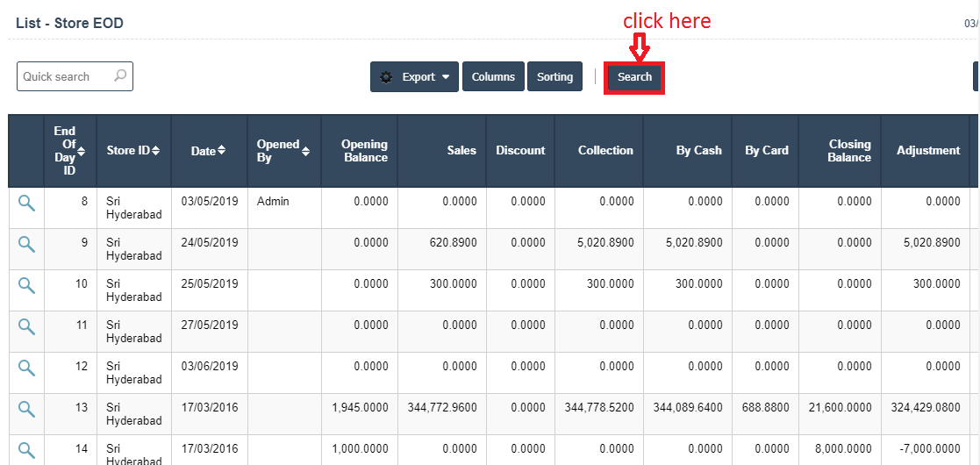Open the Columns settings button
The width and height of the screenshot is (980, 465).
click(493, 77)
